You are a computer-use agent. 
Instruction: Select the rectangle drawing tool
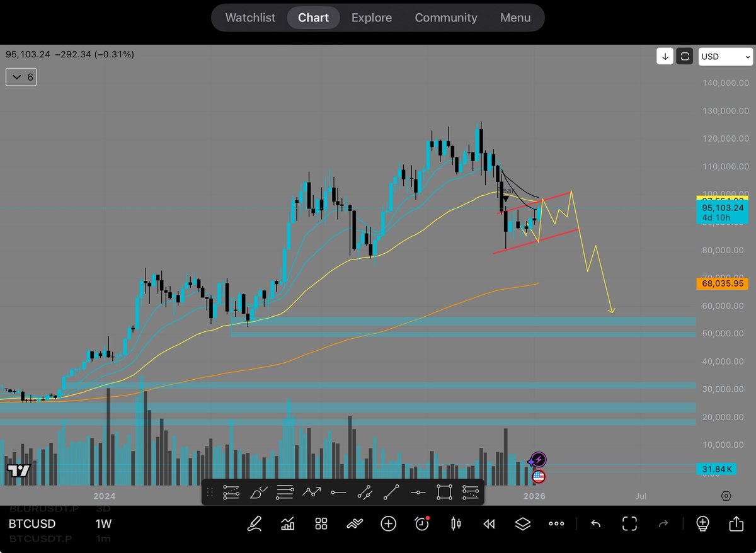[444, 492]
